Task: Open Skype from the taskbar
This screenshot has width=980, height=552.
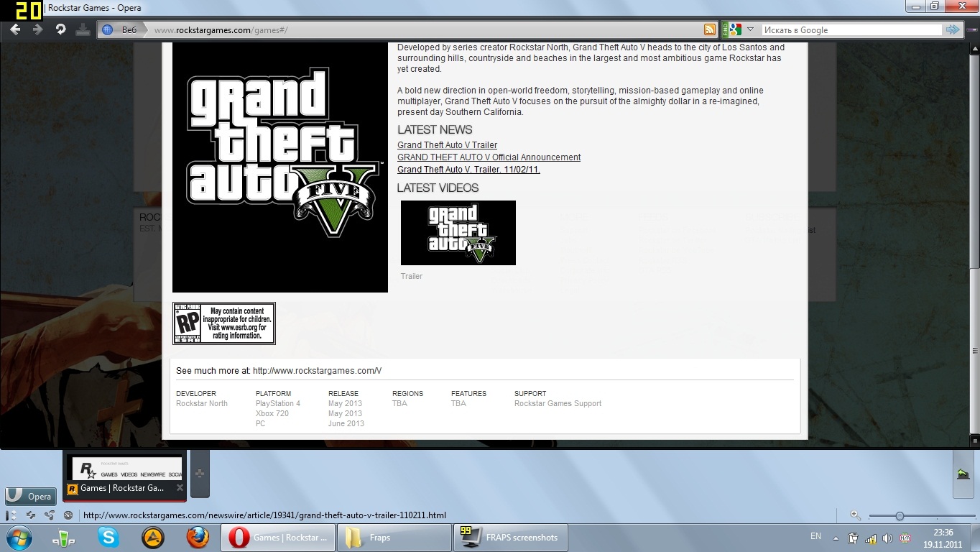Action: (x=108, y=537)
